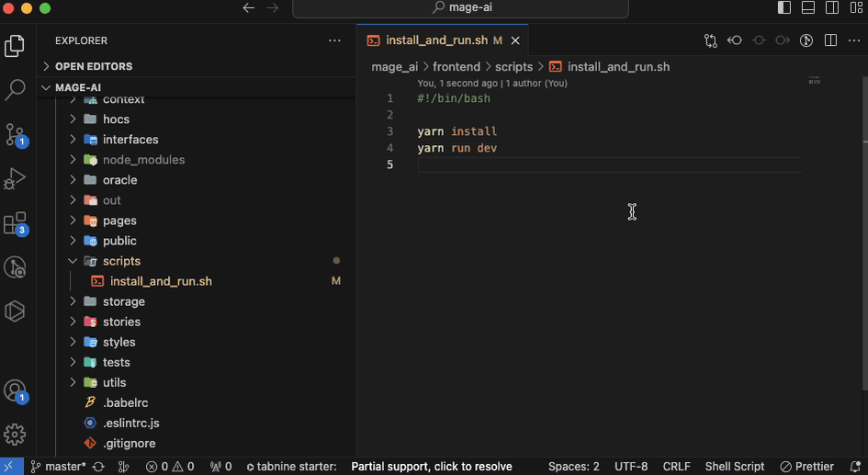This screenshot has height=475, width=868.
Task: Click the master branch in status bar
Action: pyautogui.click(x=58, y=467)
